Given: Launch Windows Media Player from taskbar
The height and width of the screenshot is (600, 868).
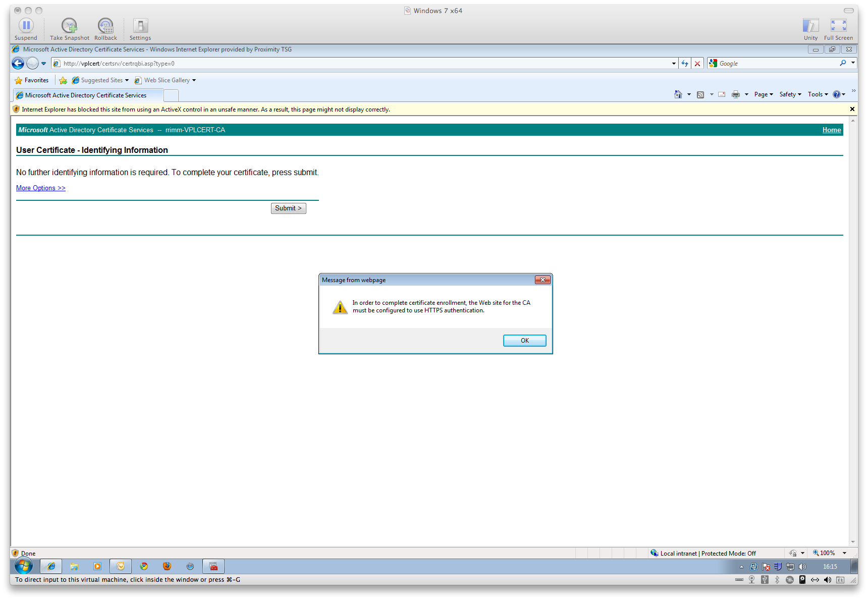Looking at the screenshot, I should pyautogui.click(x=97, y=566).
